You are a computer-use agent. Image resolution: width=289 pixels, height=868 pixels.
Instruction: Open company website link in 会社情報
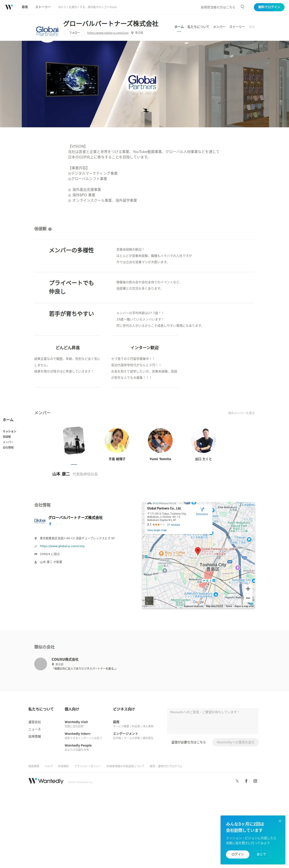62,546
